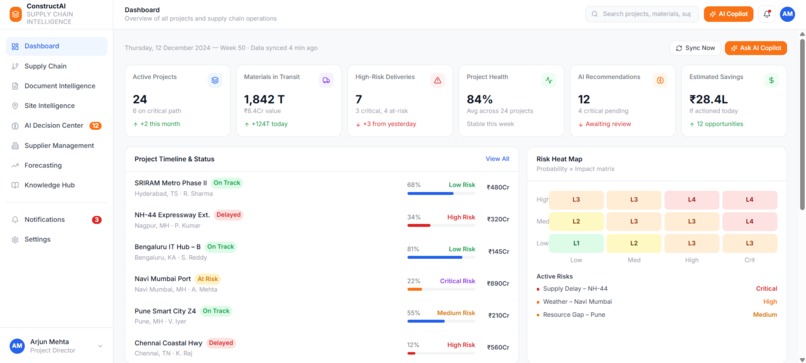The height and width of the screenshot is (363, 806).
Task: Click the sidebar Notifications bell icon
Action: coord(15,220)
